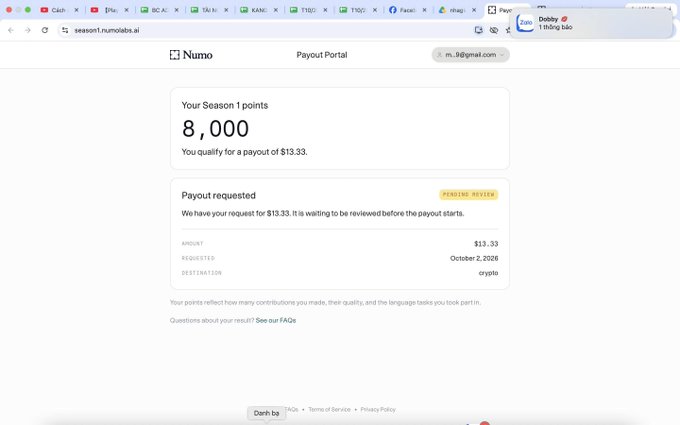The height and width of the screenshot is (425, 680).
Task: Click the 'Payout Portal' header title
Action: [x=322, y=55]
